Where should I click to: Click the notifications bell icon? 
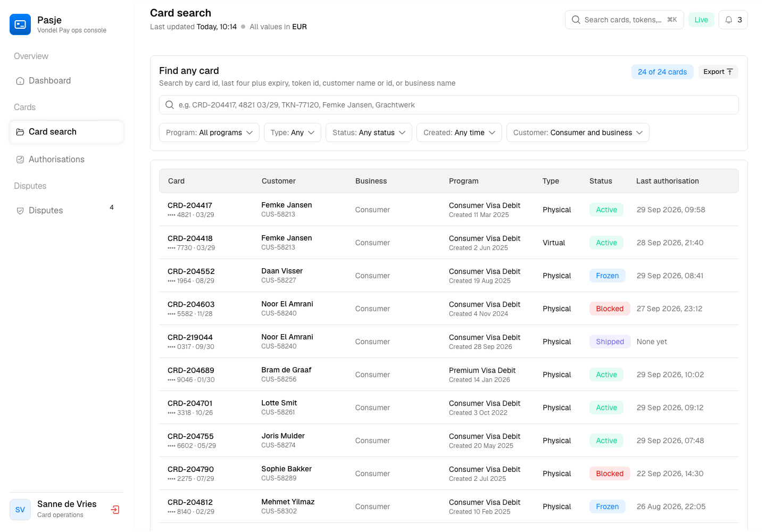(x=729, y=20)
